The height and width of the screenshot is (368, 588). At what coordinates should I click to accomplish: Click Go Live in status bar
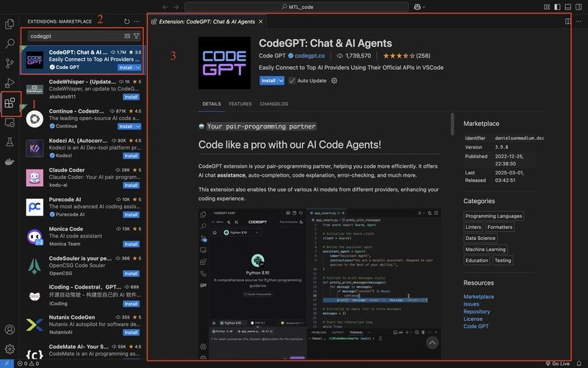click(557, 364)
